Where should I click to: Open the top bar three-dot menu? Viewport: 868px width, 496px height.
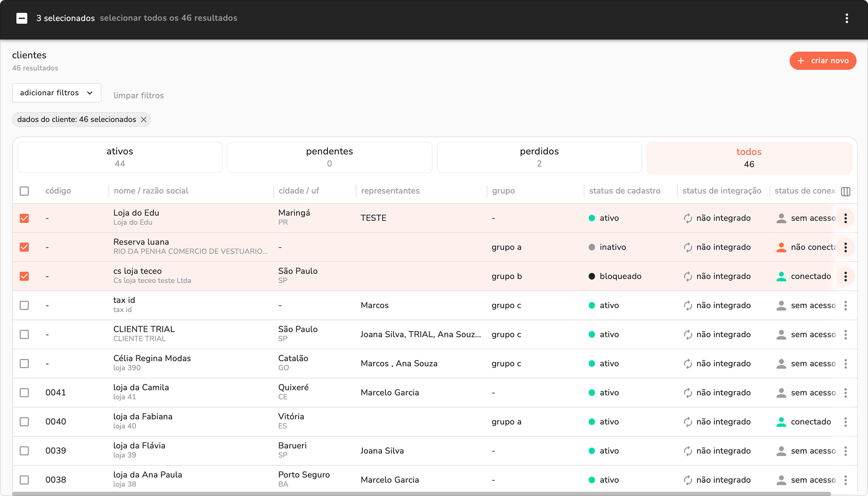pyautogui.click(x=847, y=18)
